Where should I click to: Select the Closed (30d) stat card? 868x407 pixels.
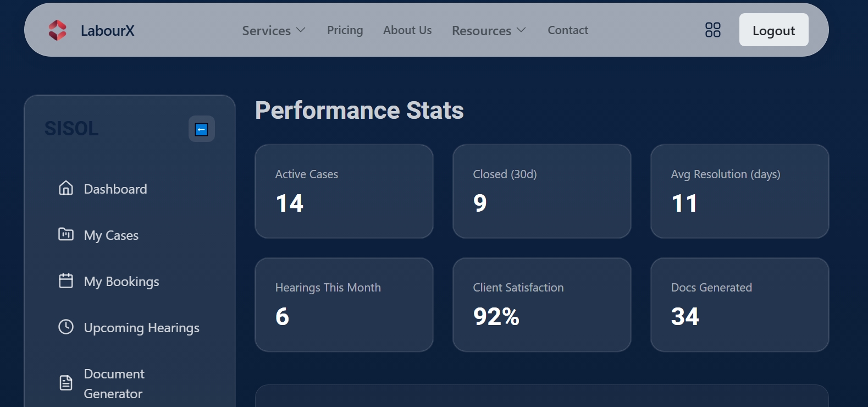542,191
